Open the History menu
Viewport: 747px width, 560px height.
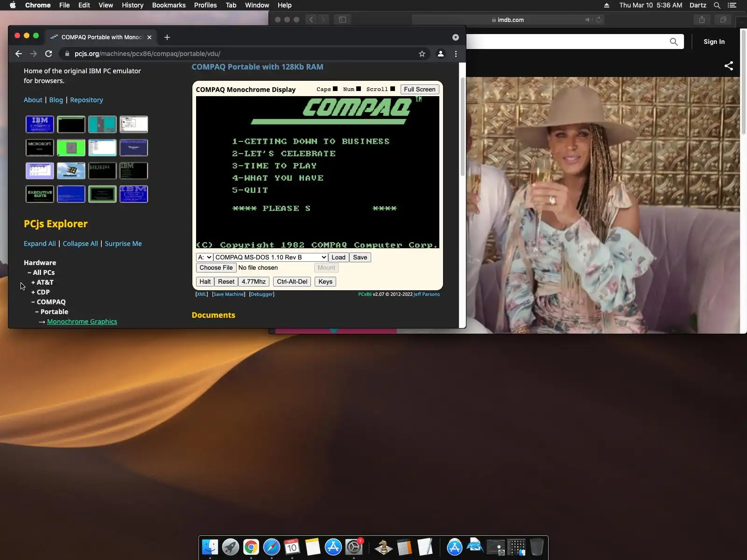click(x=133, y=5)
